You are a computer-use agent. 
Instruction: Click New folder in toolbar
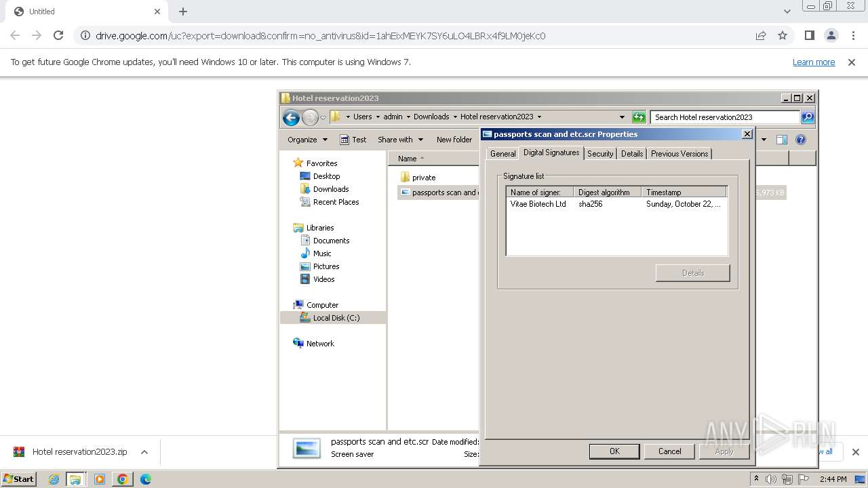[454, 140]
